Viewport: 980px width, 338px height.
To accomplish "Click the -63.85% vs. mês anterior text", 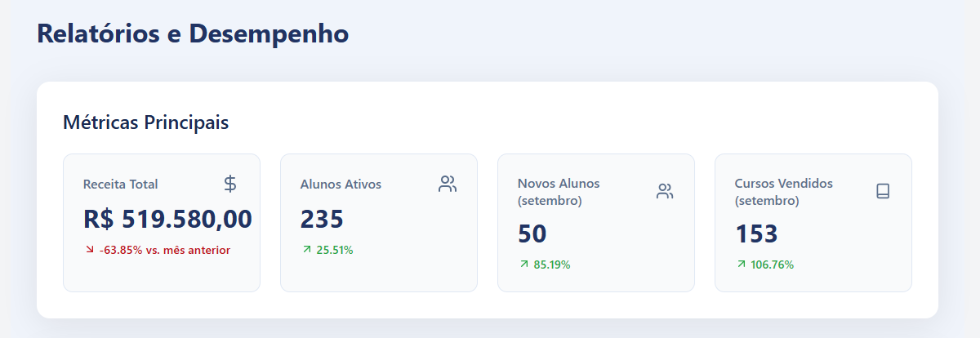I will (x=164, y=250).
